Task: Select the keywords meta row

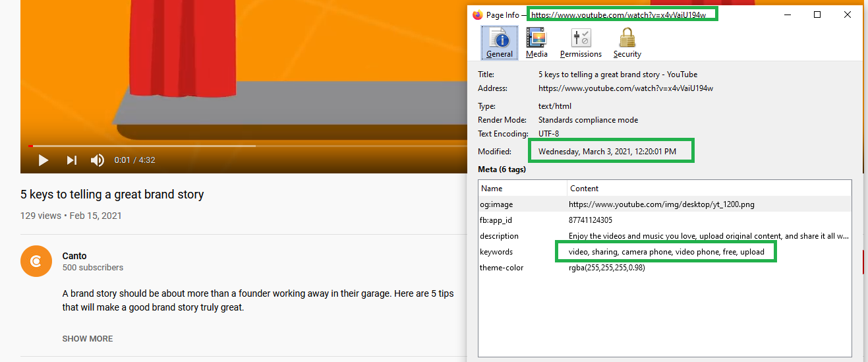Action: coord(659,252)
